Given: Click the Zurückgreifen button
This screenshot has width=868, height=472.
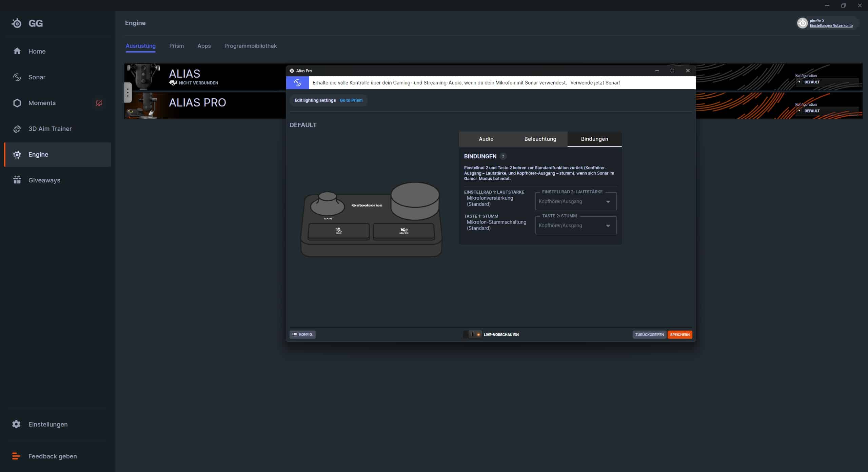Looking at the screenshot, I should (649, 335).
